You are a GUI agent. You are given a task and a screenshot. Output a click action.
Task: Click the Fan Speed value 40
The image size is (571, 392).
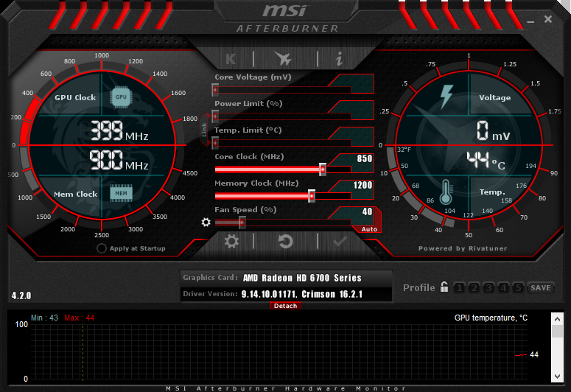[x=367, y=211]
